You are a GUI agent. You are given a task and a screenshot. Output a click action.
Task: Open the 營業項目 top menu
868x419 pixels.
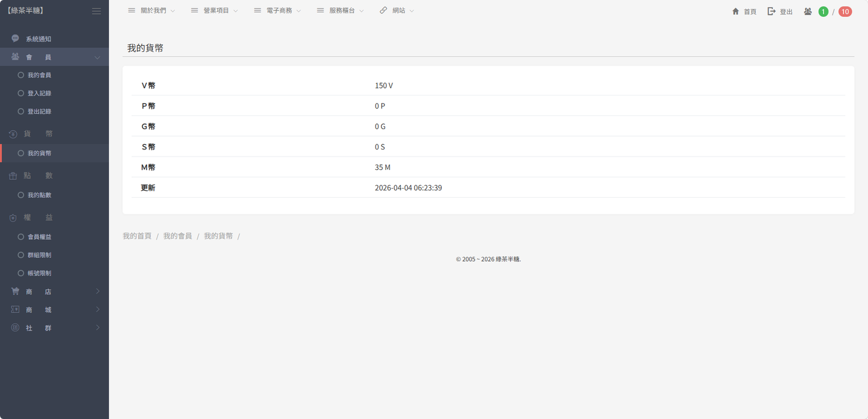(215, 10)
